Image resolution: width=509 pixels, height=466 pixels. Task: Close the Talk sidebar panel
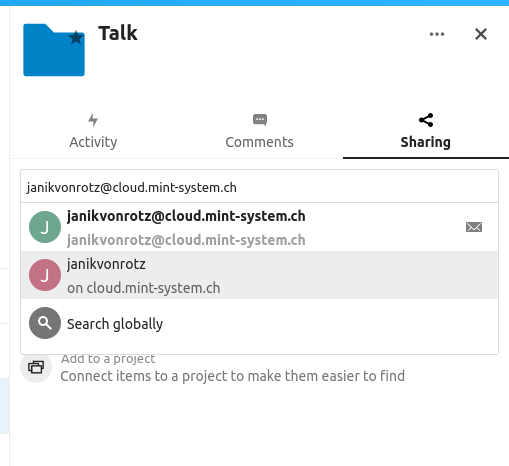coord(481,34)
